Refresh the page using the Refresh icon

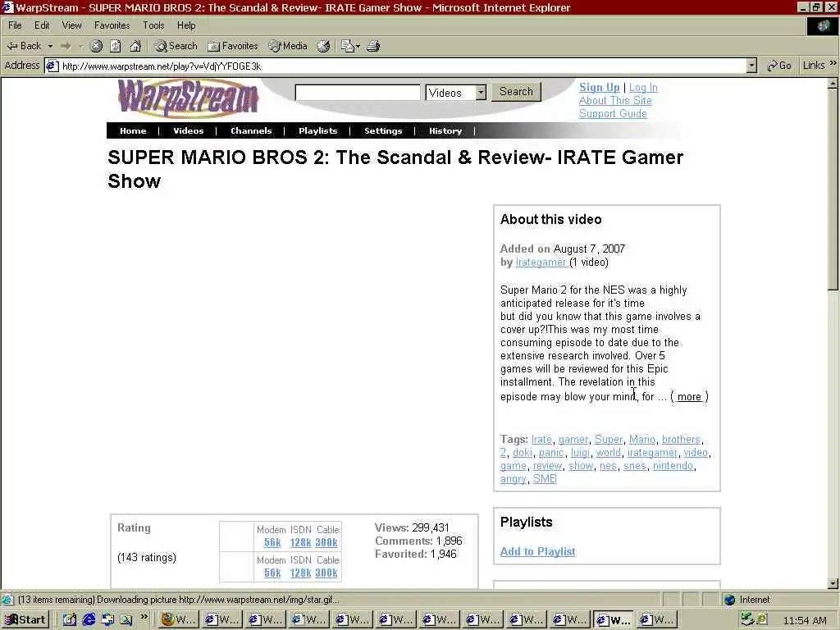tap(116, 46)
